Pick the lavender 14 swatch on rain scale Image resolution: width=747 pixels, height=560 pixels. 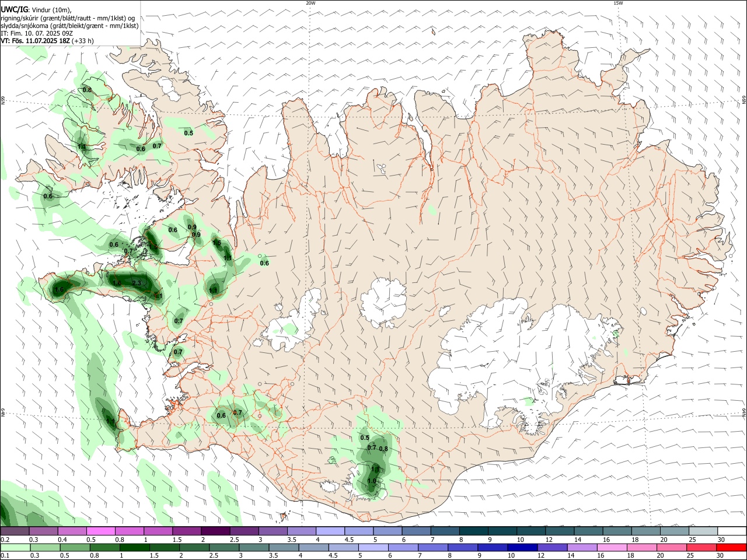pyautogui.click(x=582, y=547)
